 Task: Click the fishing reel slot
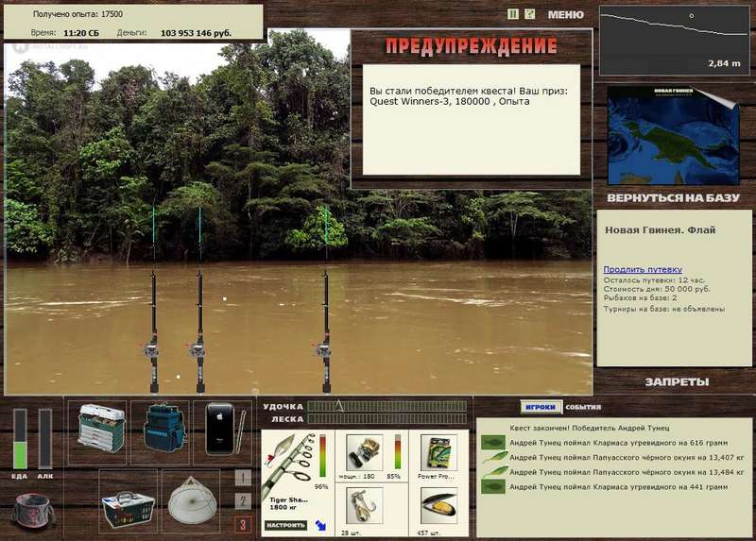point(365,453)
